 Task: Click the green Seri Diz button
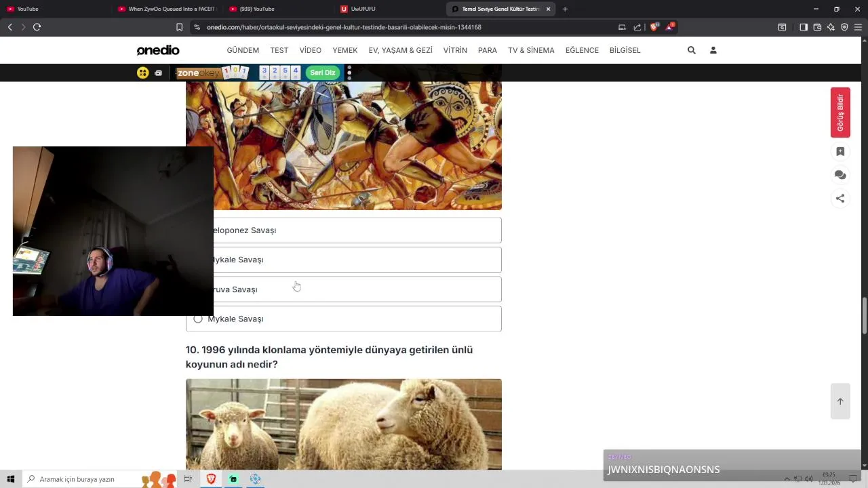tap(323, 73)
